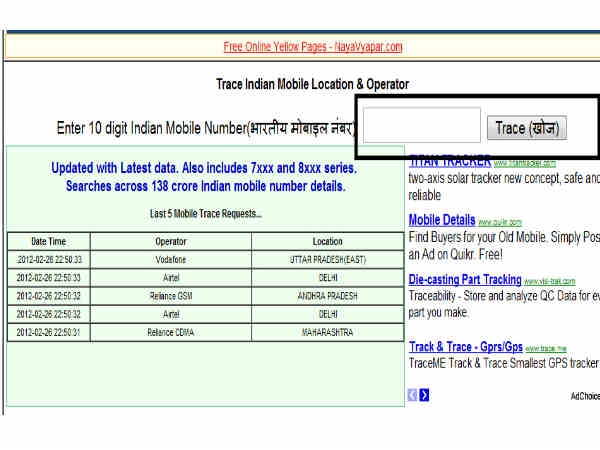600x450 pixels.
Task: Select the ANDHRA PRADESH location cell
Action: point(328,296)
